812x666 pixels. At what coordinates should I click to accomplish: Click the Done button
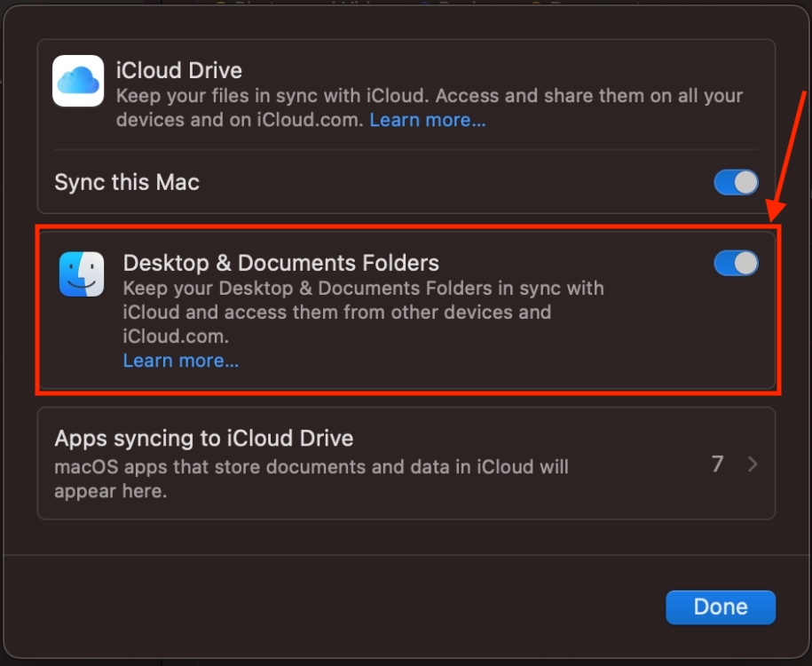721,607
